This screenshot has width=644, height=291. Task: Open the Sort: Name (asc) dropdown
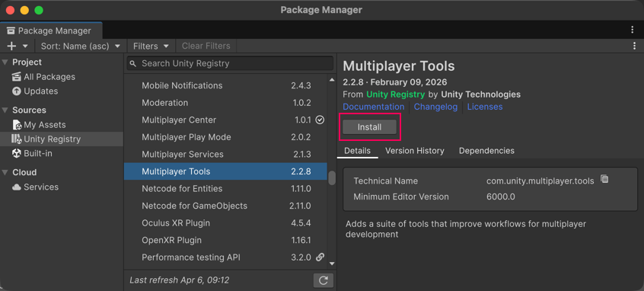coord(81,46)
